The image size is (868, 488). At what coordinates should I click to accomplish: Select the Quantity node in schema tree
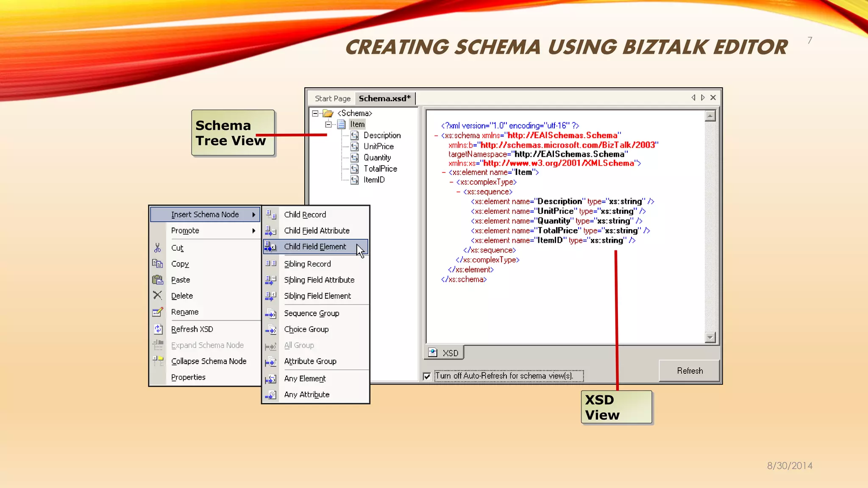[x=377, y=158]
